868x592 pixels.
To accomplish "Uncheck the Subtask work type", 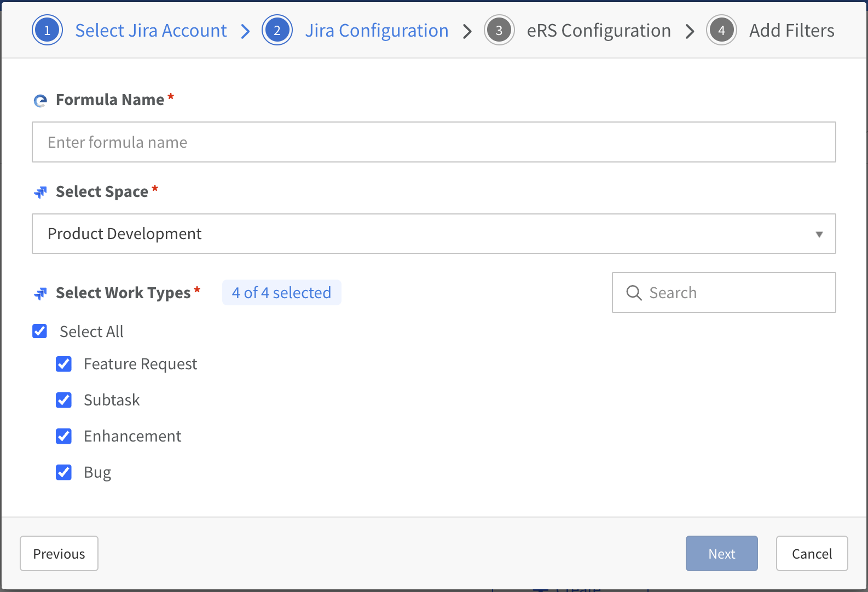I will coord(64,400).
